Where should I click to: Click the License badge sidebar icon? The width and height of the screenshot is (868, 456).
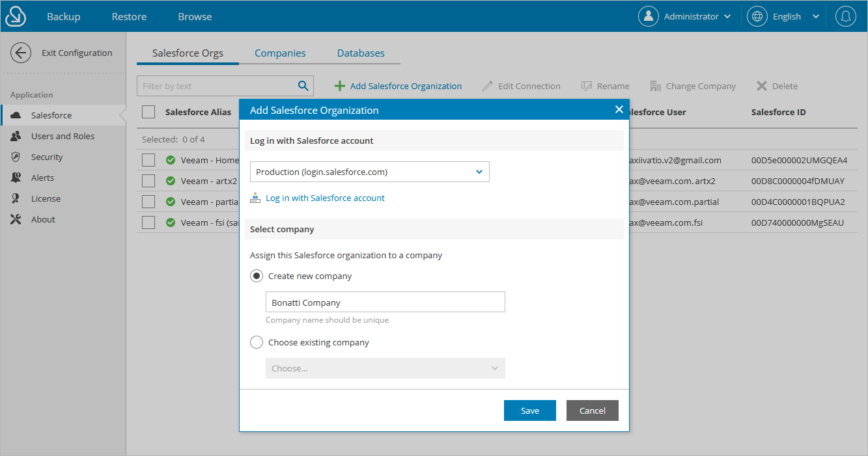(x=16, y=198)
